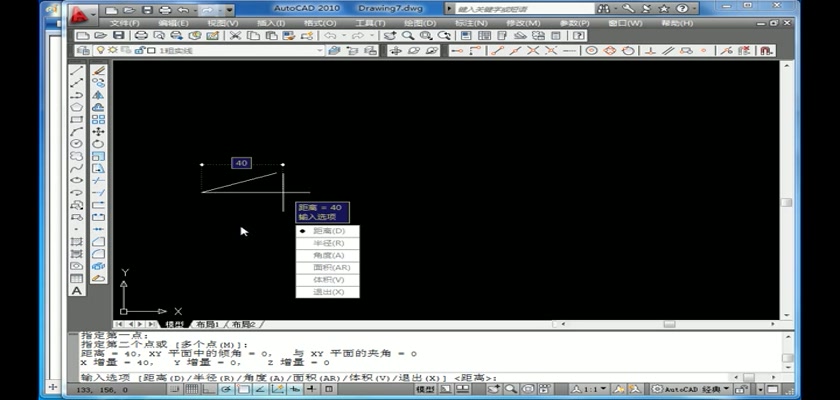Image resolution: width=840 pixels, height=400 pixels.
Task: Click the Snap to Endpoint icon
Action: [x=498, y=51]
